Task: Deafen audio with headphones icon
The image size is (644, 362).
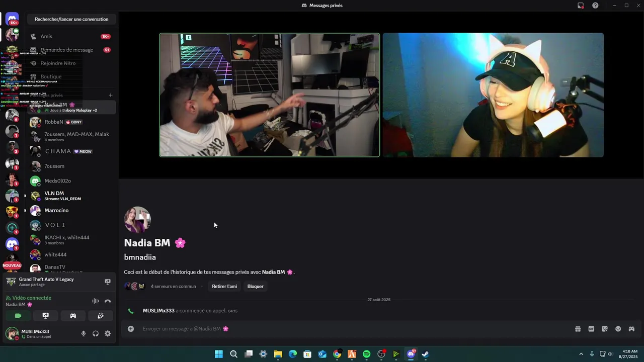Action: [x=96, y=333]
